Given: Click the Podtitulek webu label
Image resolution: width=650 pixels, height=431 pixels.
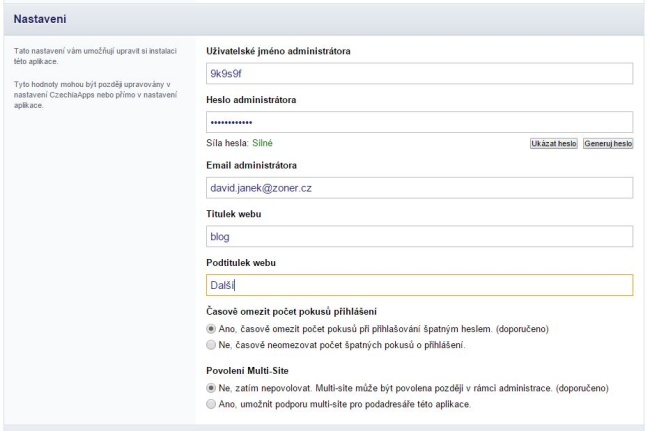Looking at the screenshot, I should pyautogui.click(x=245, y=262).
